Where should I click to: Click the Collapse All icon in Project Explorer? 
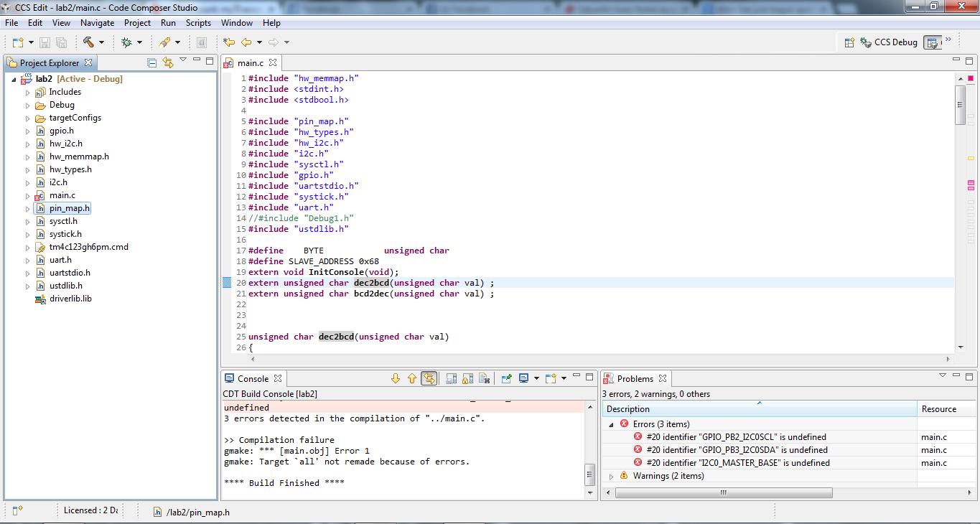click(152, 62)
